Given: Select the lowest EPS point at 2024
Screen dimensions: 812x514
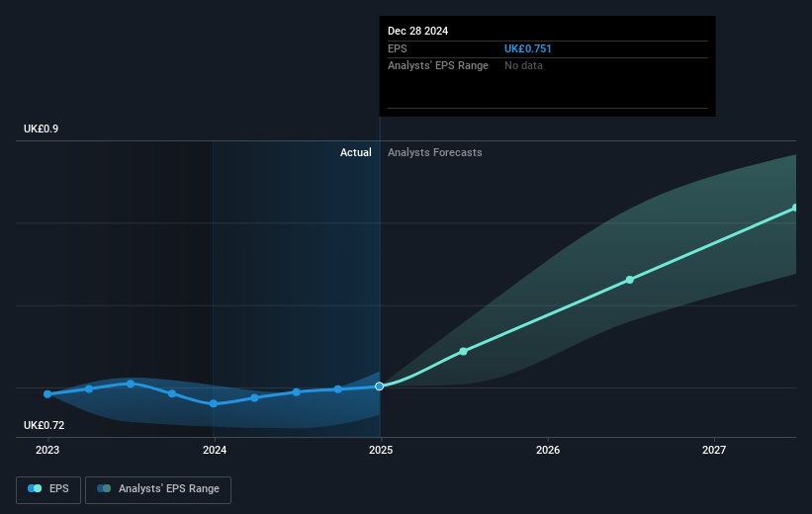Looking at the screenshot, I should (x=214, y=403).
